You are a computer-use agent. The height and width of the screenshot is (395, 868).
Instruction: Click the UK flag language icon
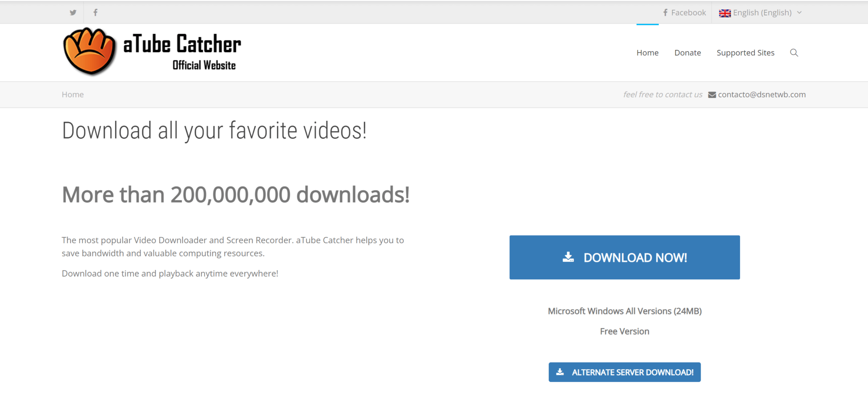(x=725, y=13)
